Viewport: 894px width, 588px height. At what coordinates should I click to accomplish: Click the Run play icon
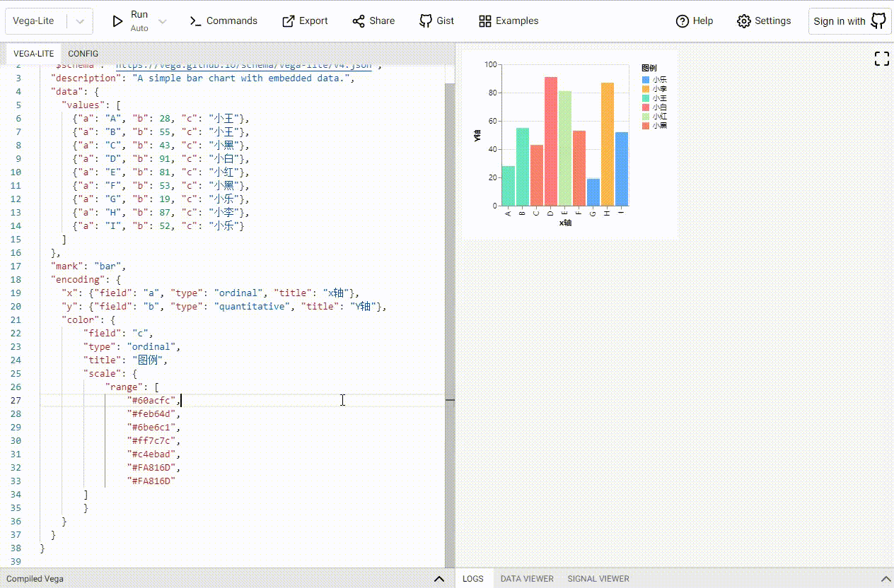tap(118, 21)
